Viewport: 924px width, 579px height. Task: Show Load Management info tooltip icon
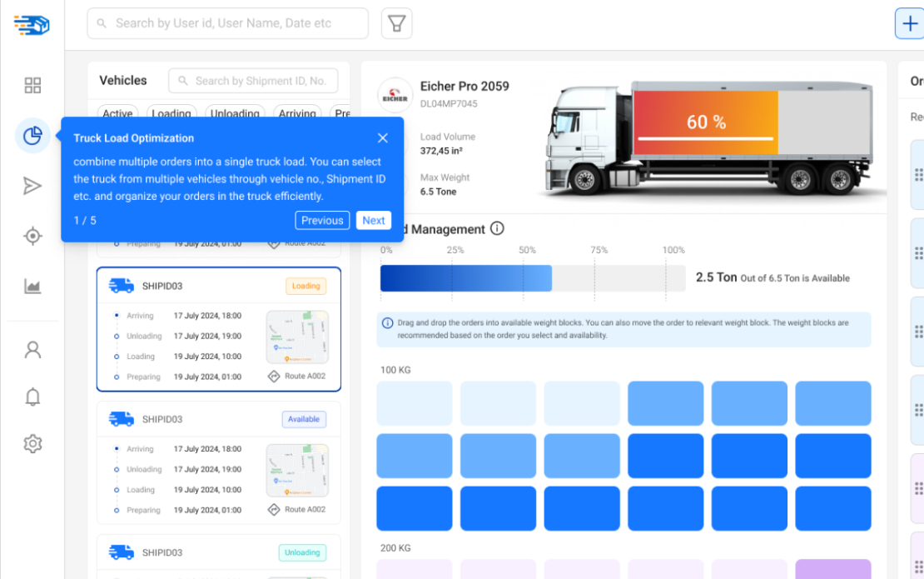pyautogui.click(x=497, y=228)
